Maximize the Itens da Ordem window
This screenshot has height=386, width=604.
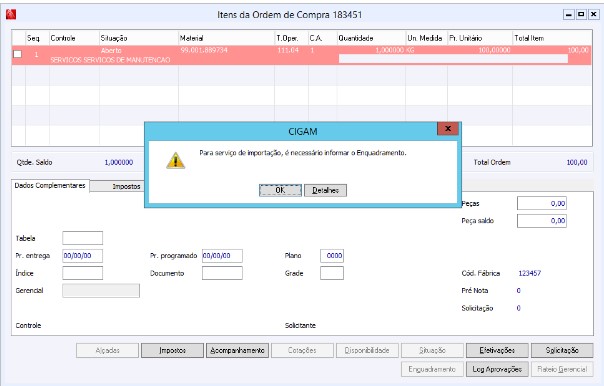581,15
